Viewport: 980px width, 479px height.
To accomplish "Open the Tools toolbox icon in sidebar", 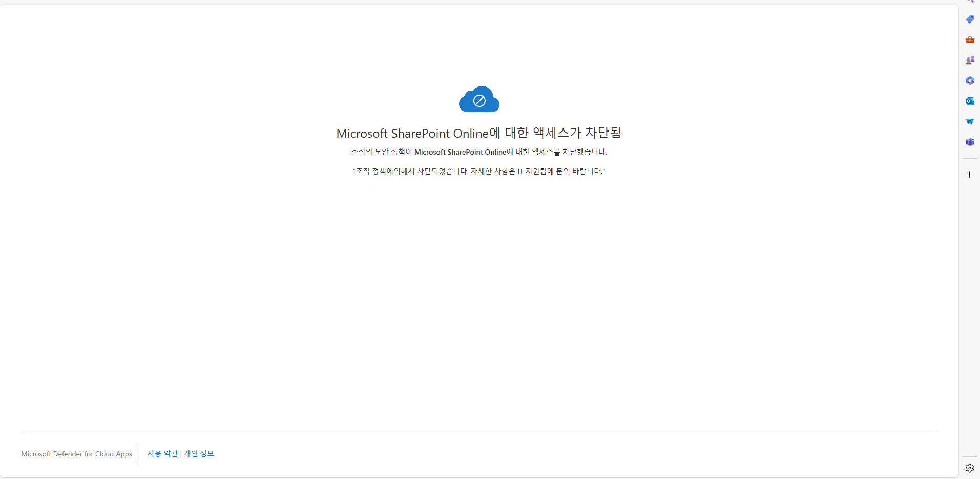I will click(970, 40).
